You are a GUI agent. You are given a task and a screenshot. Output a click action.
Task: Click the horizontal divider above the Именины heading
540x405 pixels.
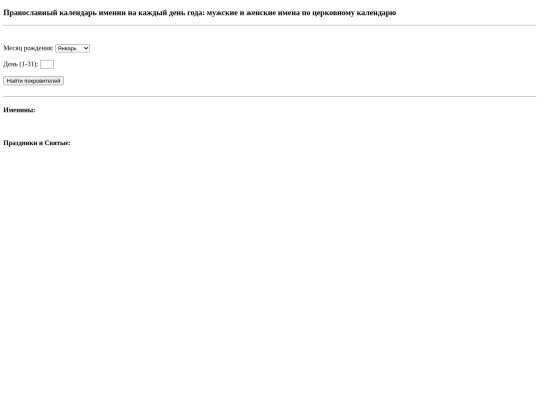270,97
